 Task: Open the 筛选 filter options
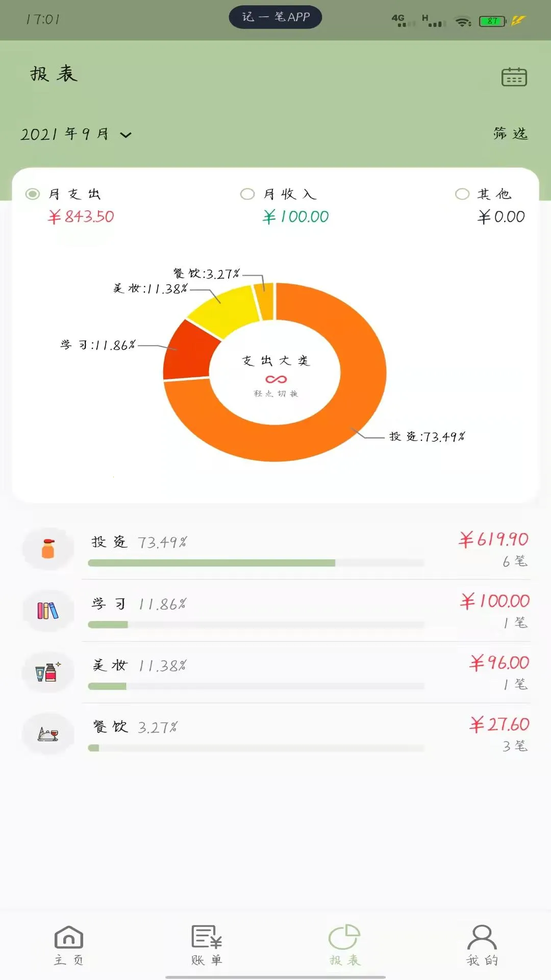(x=510, y=134)
